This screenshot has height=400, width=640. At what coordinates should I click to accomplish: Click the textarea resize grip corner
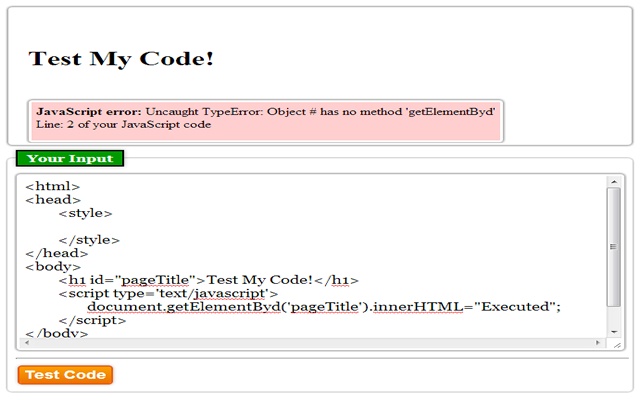pos(617,345)
